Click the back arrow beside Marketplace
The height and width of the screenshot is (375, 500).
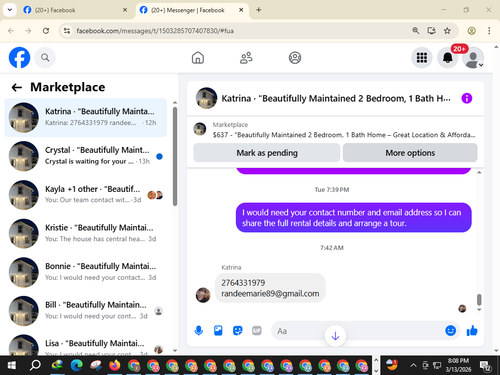tap(17, 87)
